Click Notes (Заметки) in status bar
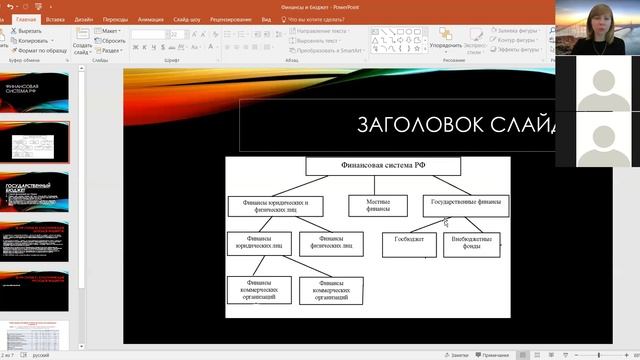 pyautogui.click(x=456, y=355)
